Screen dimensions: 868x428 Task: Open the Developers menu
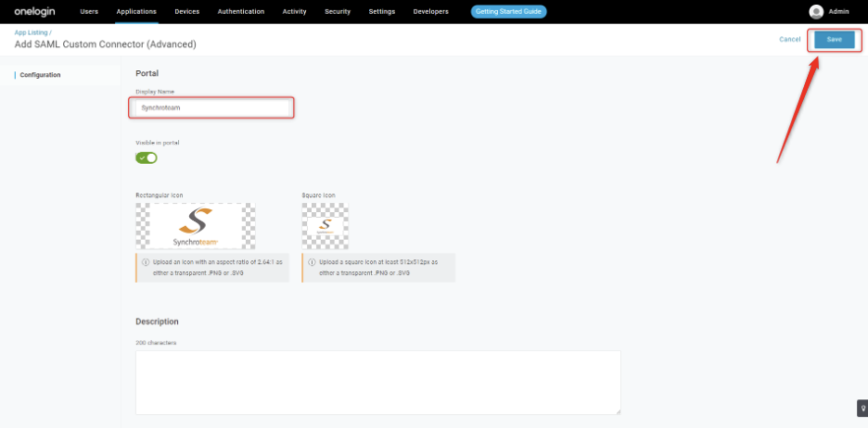(x=430, y=12)
